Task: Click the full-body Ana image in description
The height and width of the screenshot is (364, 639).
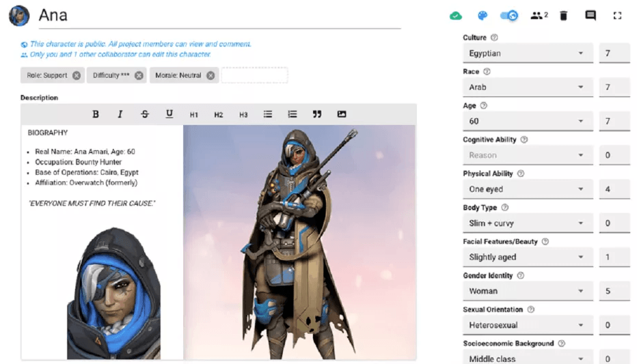Action: pyautogui.click(x=299, y=242)
